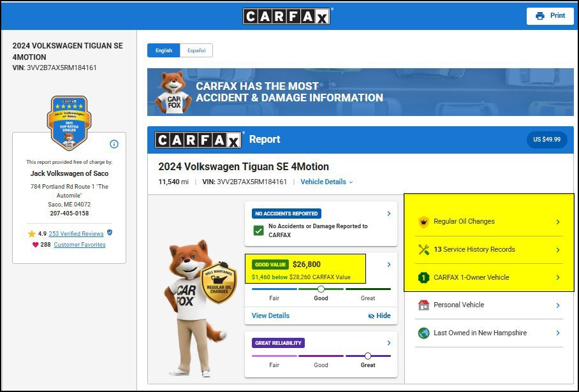Click the Jack Volkswagen of Saco name
The image size is (579, 392).
70,173
